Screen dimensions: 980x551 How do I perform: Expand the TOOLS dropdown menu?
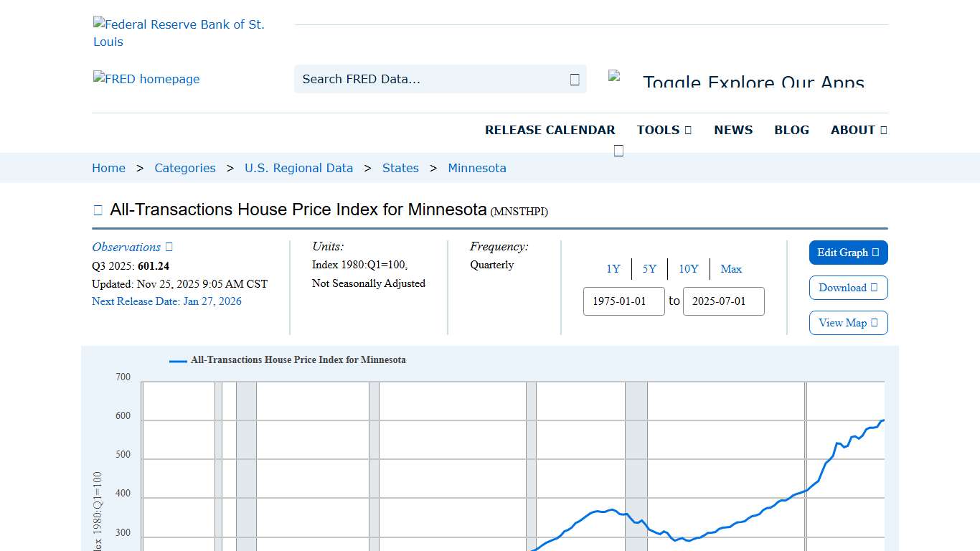coord(664,130)
